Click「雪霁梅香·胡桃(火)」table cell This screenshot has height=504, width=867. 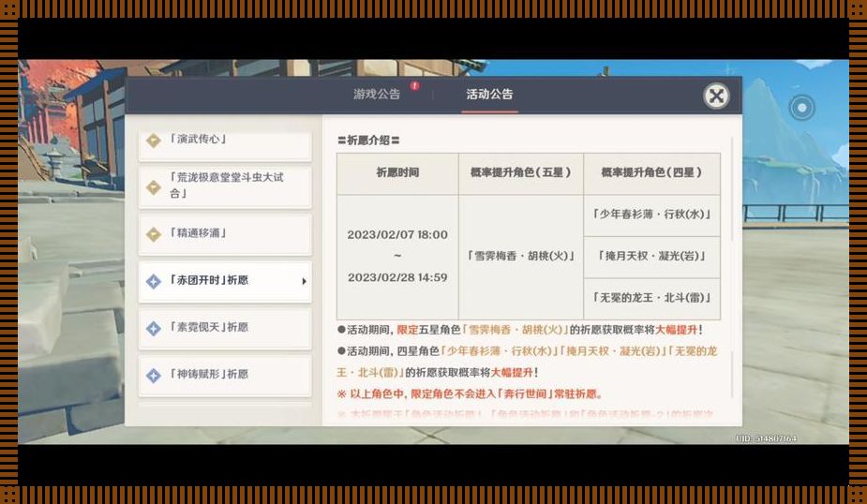coord(520,257)
